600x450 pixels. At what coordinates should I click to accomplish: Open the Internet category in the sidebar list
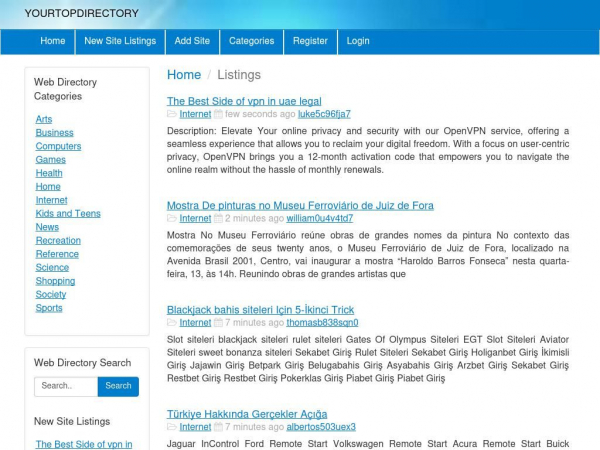[x=52, y=200]
